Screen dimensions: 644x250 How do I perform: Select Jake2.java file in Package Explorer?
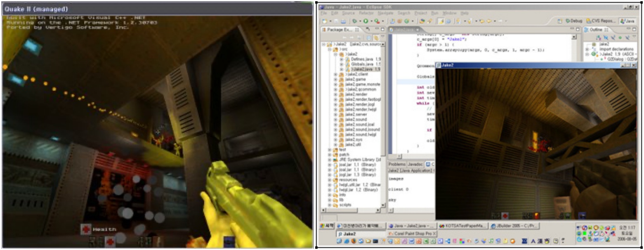click(363, 69)
